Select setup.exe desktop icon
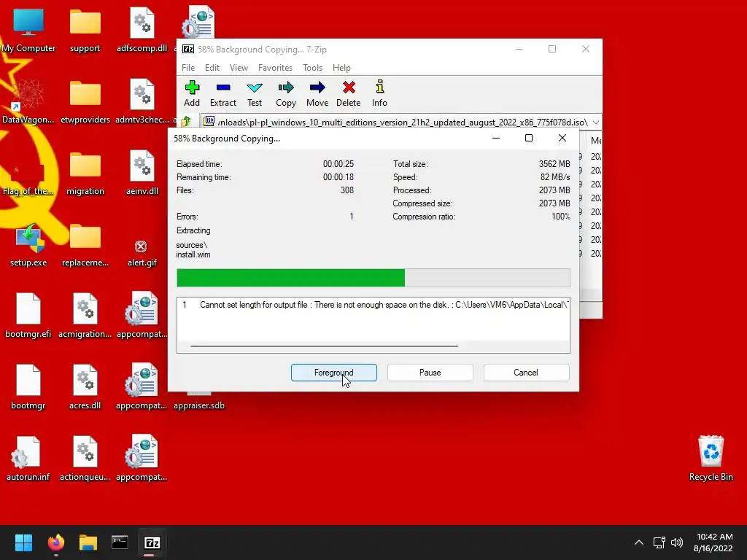747x560 pixels. click(x=28, y=244)
